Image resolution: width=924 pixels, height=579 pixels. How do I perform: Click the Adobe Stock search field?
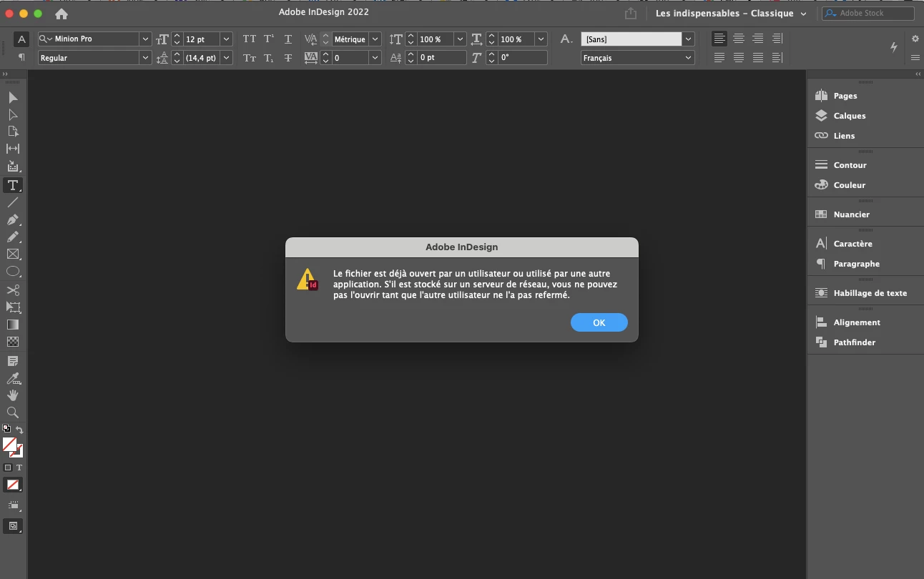click(868, 14)
